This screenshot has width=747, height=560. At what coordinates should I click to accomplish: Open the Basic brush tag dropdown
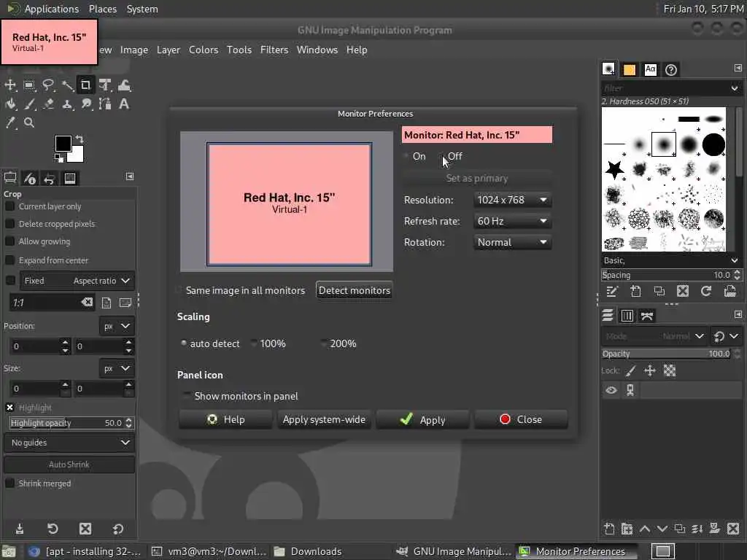coord(734,260)
